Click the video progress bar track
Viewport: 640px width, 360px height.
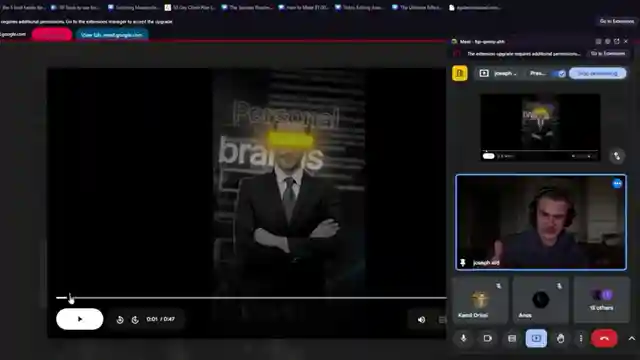251,298
